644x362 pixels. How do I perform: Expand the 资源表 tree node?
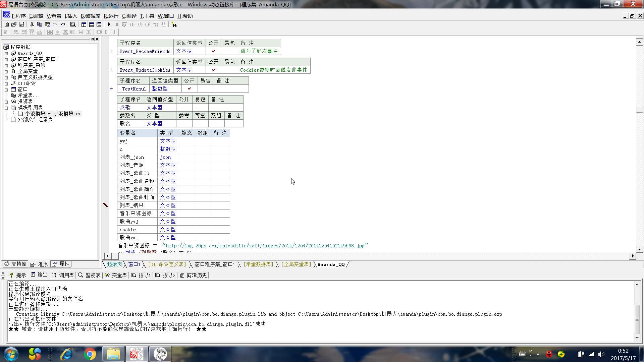(6, 102)
